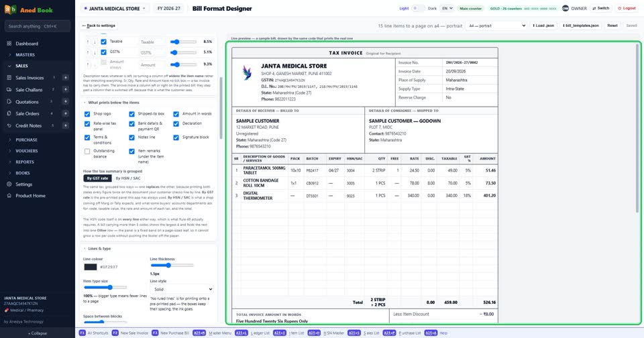This screenshot has height=338, width=644.
Task: Open Credit Notes return icon
Action: pyautogui.click(x=9, y=125)
